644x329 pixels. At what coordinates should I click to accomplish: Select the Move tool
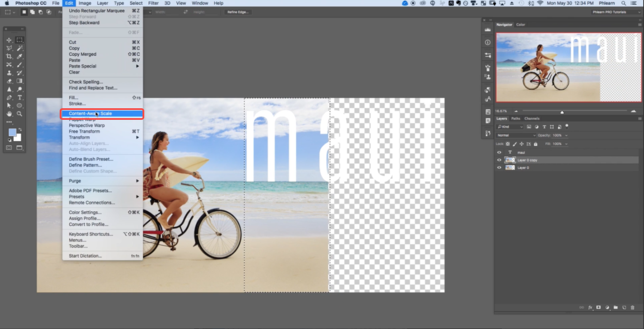[x=9, y=40]
